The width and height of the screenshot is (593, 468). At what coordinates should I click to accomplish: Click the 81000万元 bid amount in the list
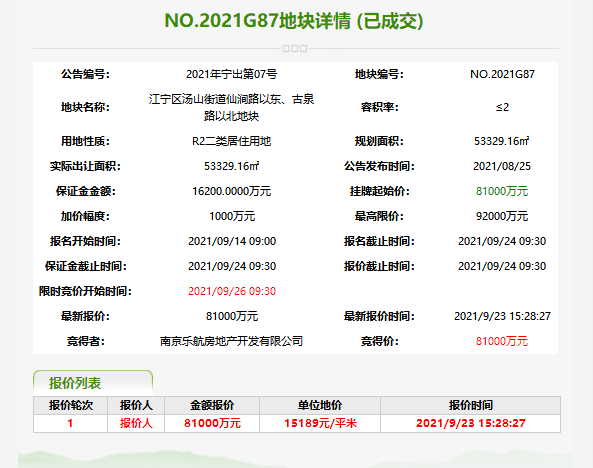coord(212,423)
